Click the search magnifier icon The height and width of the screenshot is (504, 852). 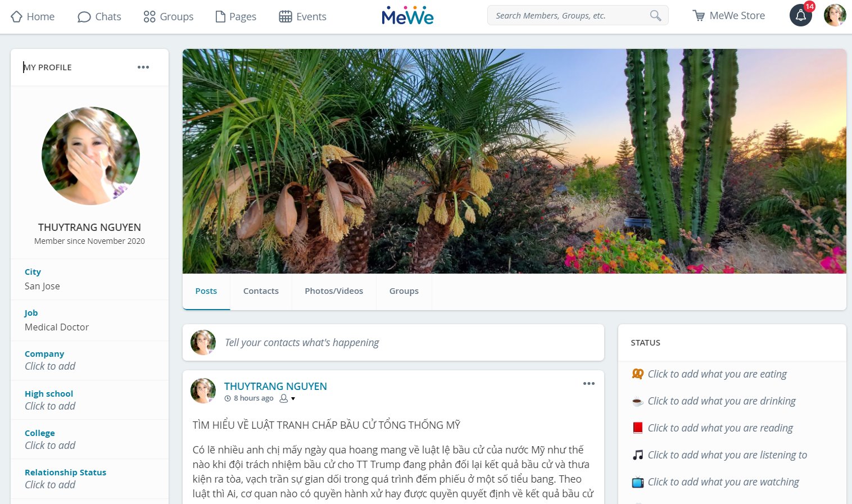655,16
